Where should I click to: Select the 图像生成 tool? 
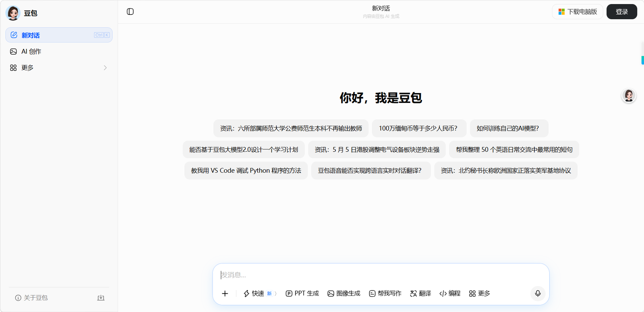coord(344,294)
